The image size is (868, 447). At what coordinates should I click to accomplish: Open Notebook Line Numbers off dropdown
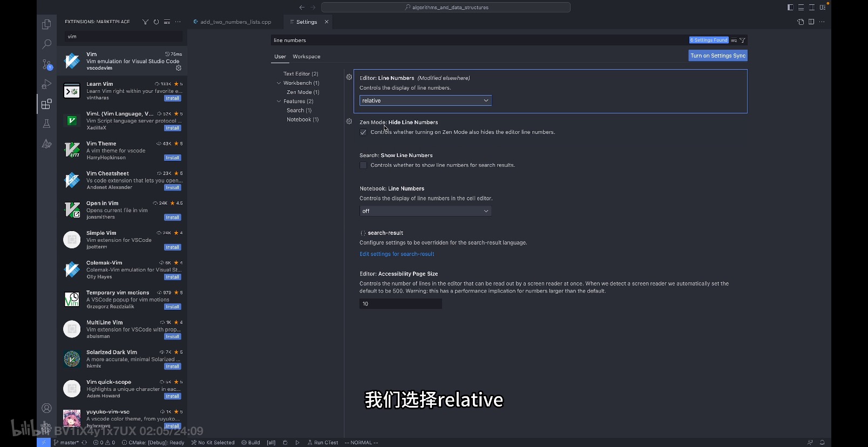pyautogui.click(x=425, y=211)
